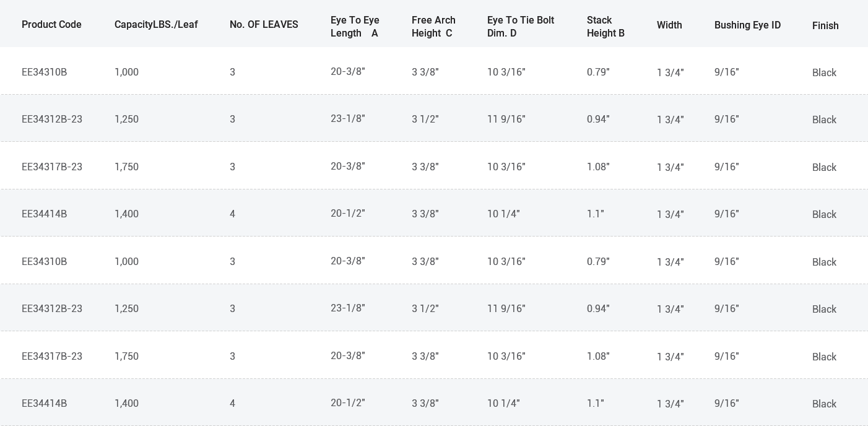Sort by CapacityLBS./Leaf column header
The image size is (868, 426).
(x=156, y=25)
